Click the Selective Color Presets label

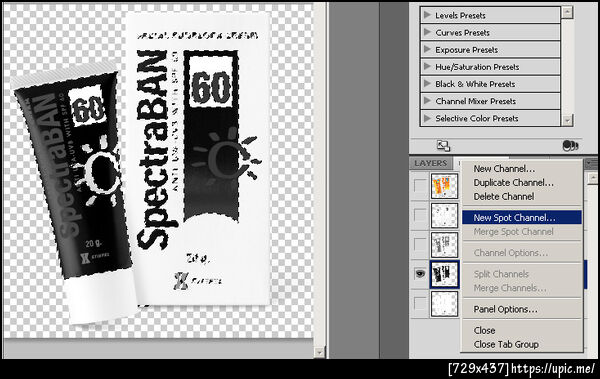click(x=477, y=118)
